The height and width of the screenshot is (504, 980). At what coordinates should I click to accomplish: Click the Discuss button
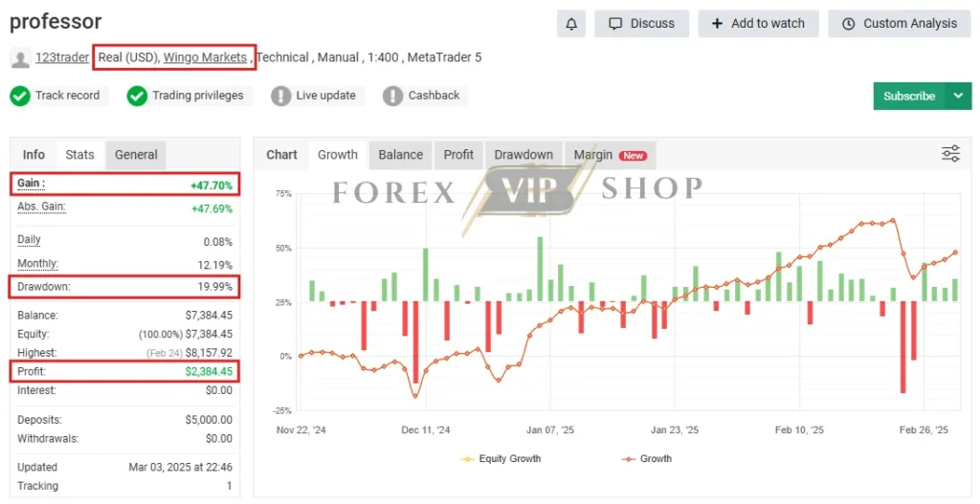coord(642,24)
